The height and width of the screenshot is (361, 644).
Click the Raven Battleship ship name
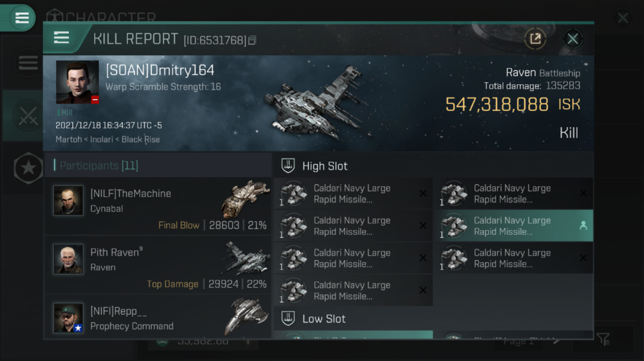[x=543, y=73]
